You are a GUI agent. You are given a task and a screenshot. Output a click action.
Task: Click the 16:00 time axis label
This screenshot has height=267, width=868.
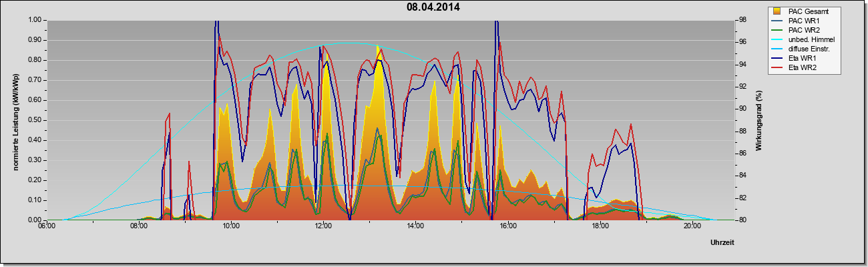click(x=507, y=226)
